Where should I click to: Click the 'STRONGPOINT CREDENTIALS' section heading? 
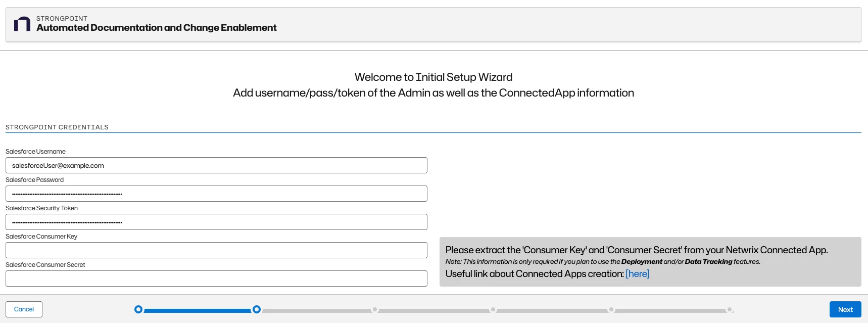point(57,127)
